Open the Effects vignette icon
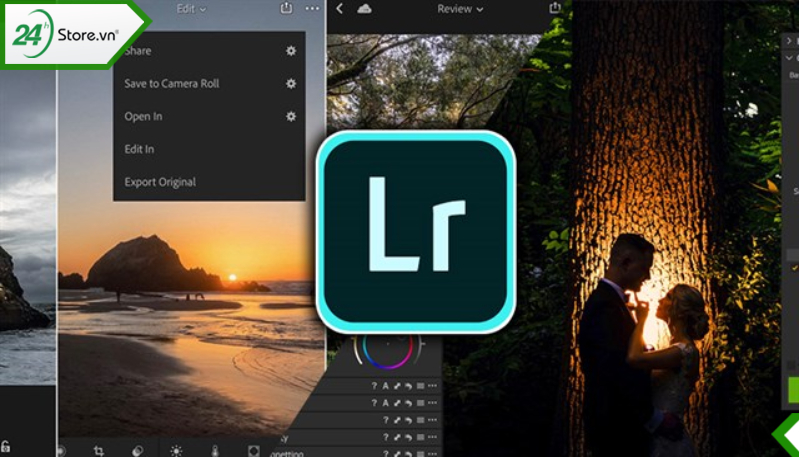The image size is (799, 457). [x=253, y=450]
